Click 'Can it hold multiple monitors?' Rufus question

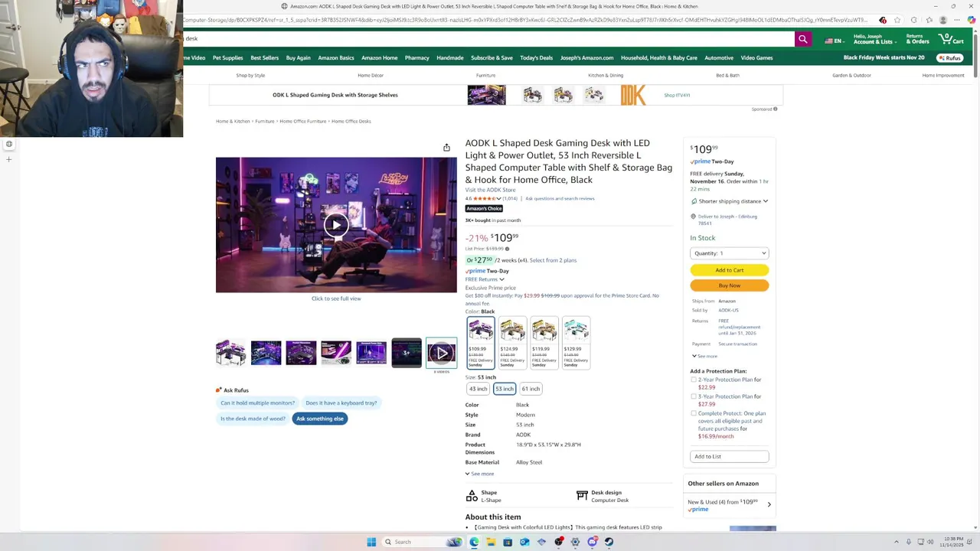pos(258,403)
